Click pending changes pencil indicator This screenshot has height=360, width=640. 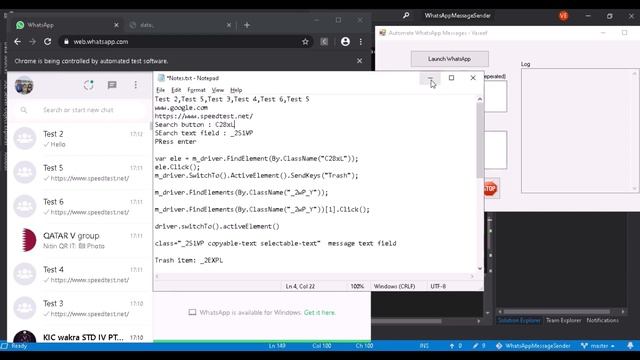(479, 346)
